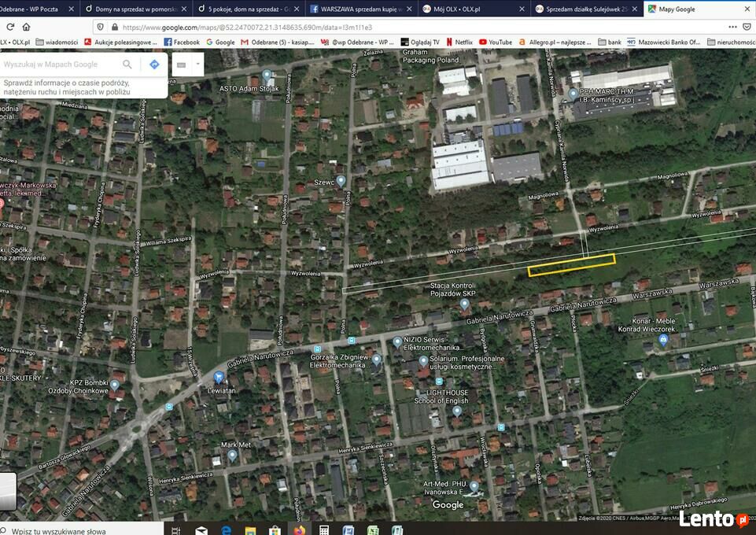Open File Explorer from the taskbar
This screenshot has width=756, height=535.
click(x=250, y=530)
